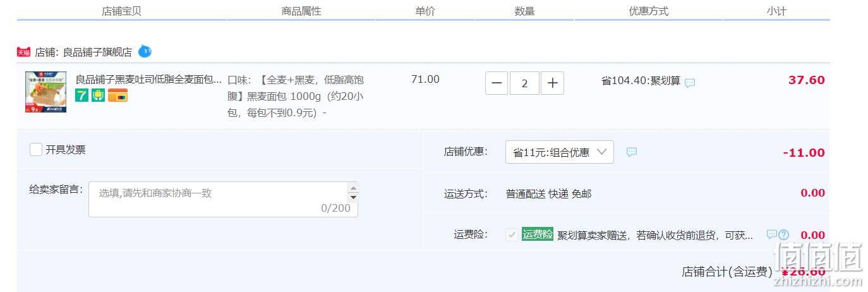The height and width of the screenshot is (292, 868).
Task: Click the 普通配送 快递 免邮 shipping text
Action: 548,194
